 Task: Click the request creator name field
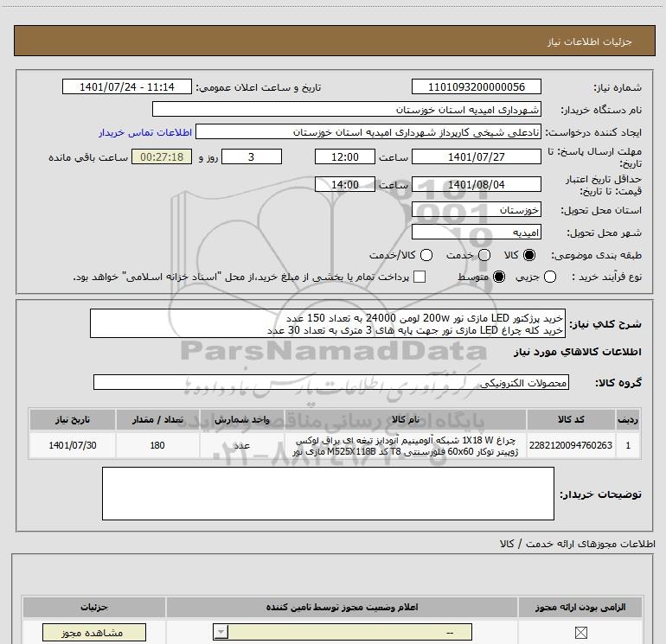point(368,132)
